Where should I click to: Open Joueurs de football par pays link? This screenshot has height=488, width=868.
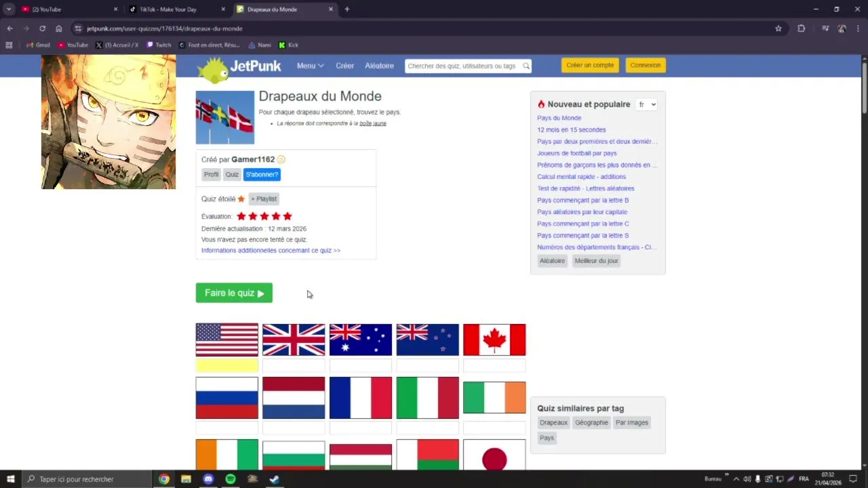click(577, 153)
